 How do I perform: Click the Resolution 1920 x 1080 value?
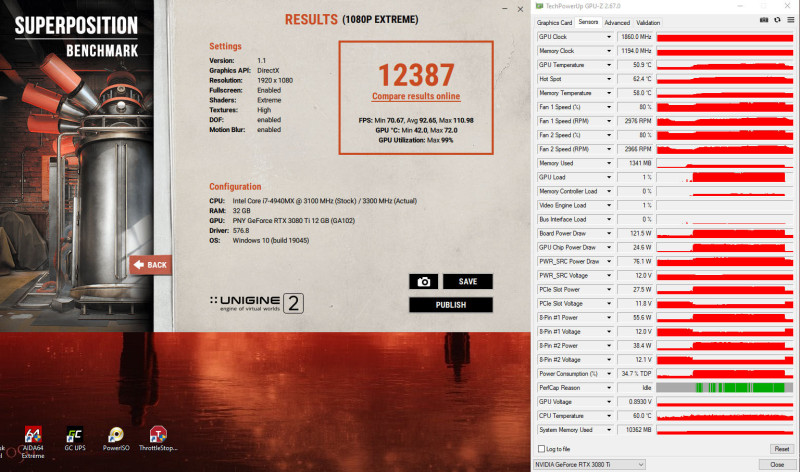click(x=275, y=80)
